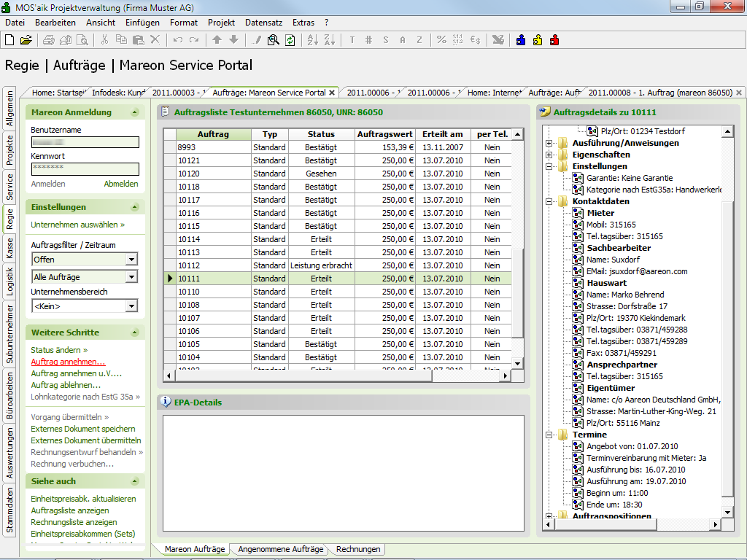Expand the Ausführung/Anweisungen tree node

pyautogui.click(x=549, y=143)
